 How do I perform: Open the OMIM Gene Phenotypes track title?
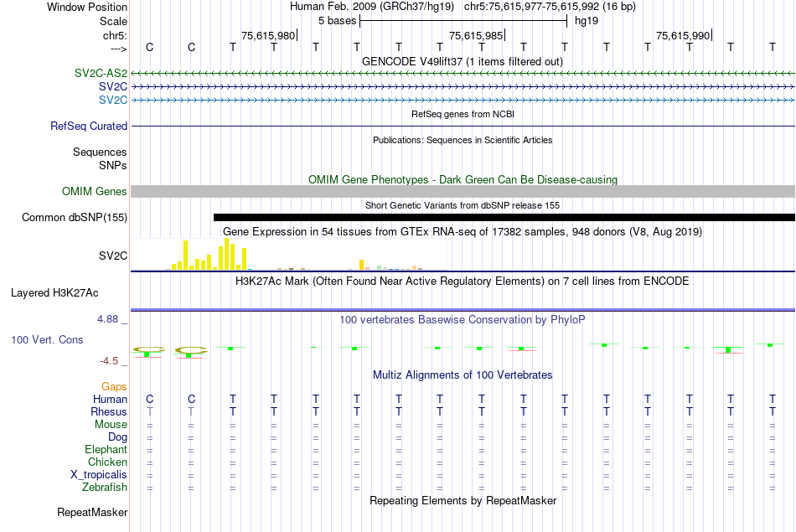[x=463, y=179]
